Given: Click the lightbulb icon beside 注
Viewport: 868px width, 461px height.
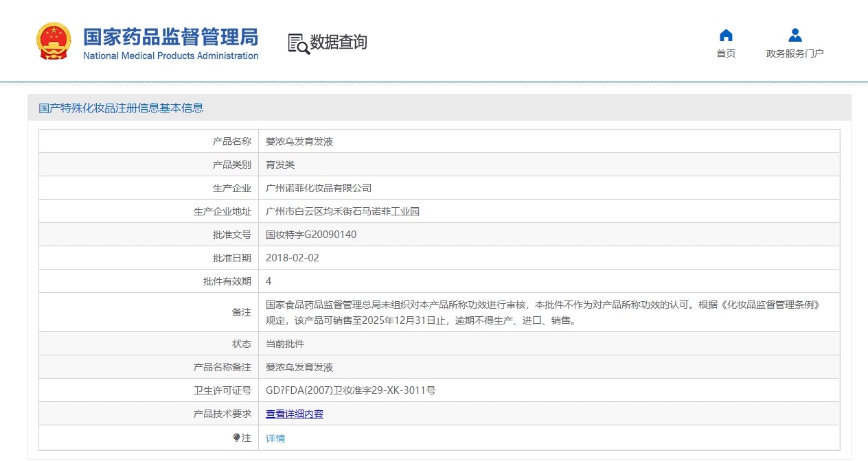Looking at the screenshot, I should (x=237, y=438).
